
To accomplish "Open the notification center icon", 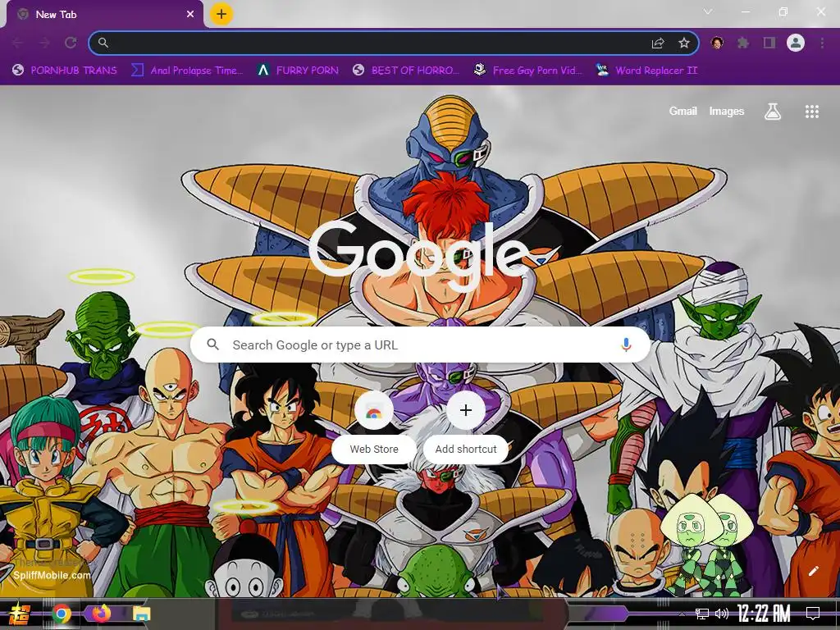I will coord(813,614).
